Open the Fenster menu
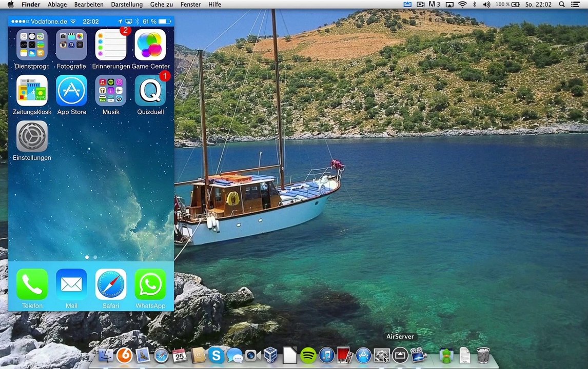 point(190,4)
